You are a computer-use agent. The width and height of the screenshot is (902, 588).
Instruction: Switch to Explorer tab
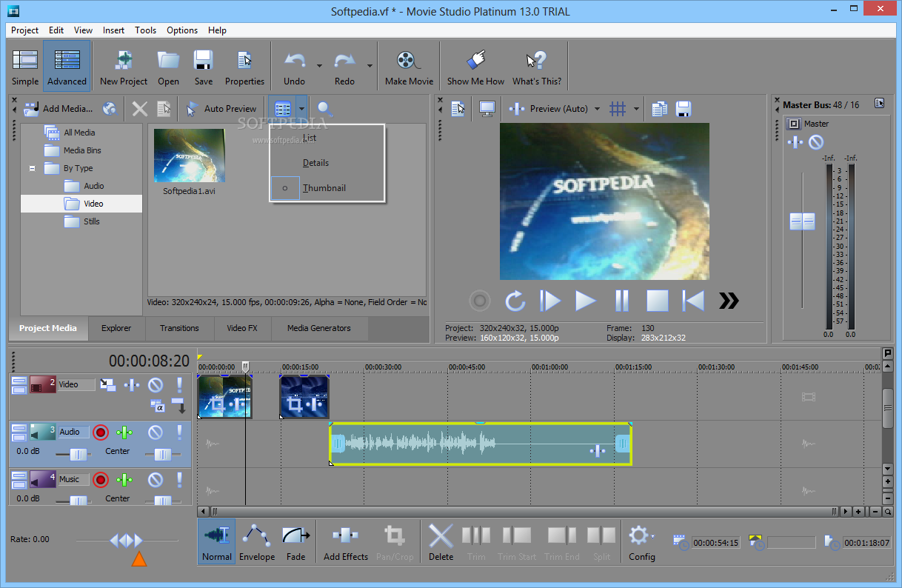click(x=116, y=328)
